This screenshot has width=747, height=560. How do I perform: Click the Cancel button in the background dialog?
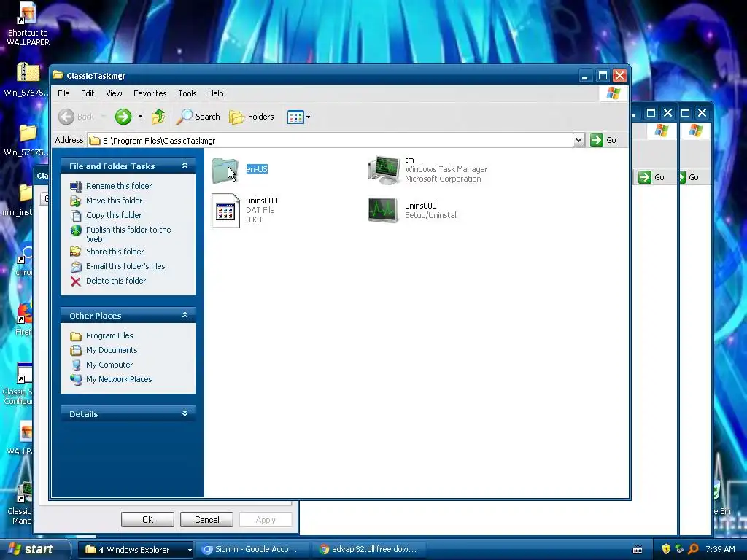click(x=206, y=519)
